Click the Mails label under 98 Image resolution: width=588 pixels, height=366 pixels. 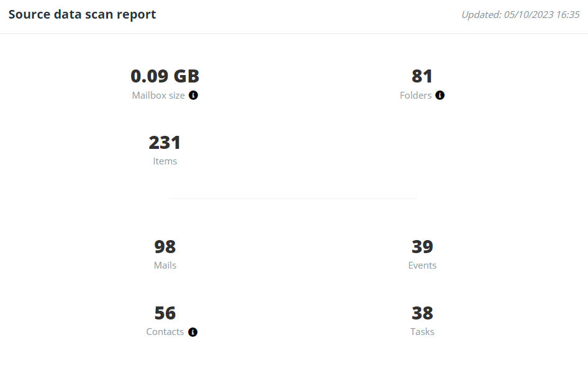[165, 265]
